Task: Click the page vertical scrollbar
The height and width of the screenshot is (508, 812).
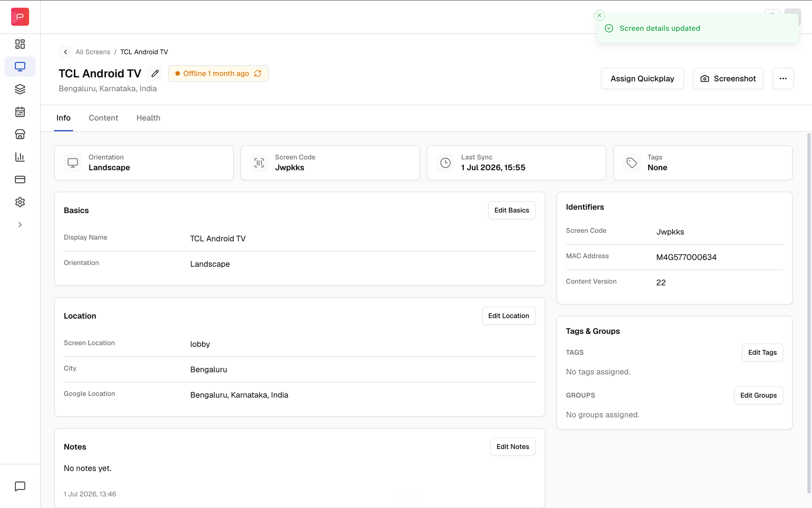Action: click(x=809, y=313)
